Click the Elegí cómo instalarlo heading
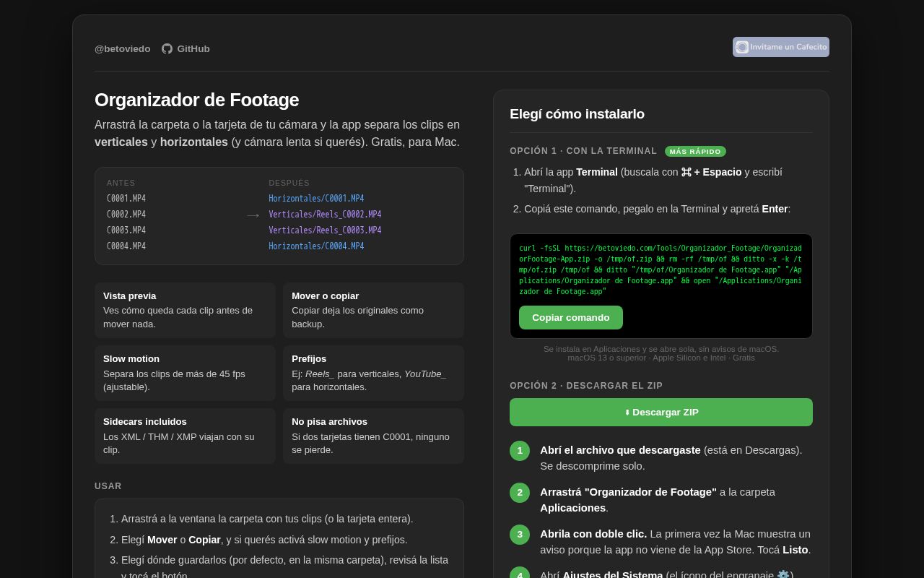924x578 pixels. click(x=577, y=114)
